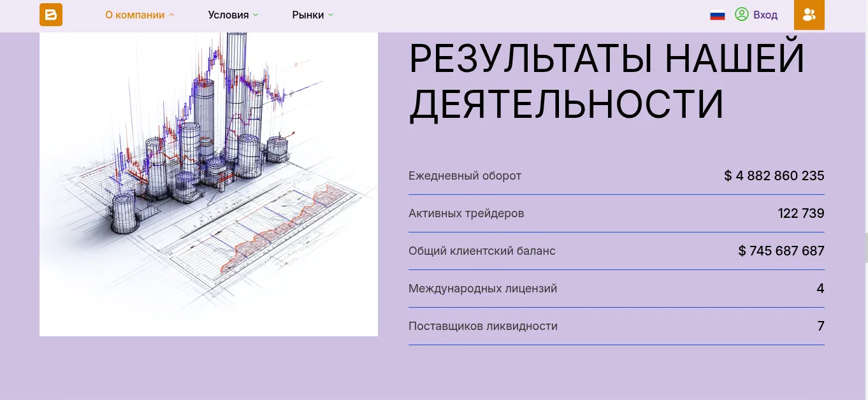Open the Условия menu
This screenshot has height=400, width=868.
pyautogui.click(x=228, y=15)
